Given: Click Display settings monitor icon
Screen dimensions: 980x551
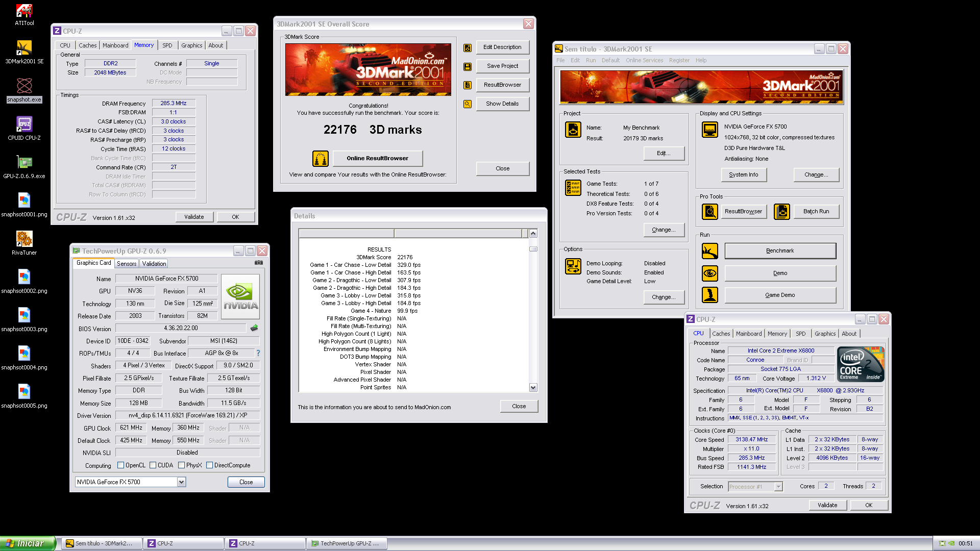Looking at the screenshot, I should pos(710,130).
